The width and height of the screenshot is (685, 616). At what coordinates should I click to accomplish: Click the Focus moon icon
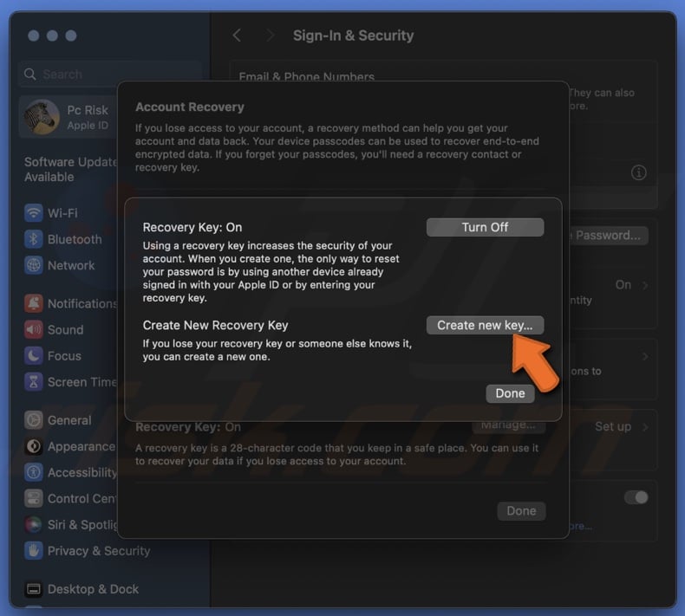tap(33, 356)
